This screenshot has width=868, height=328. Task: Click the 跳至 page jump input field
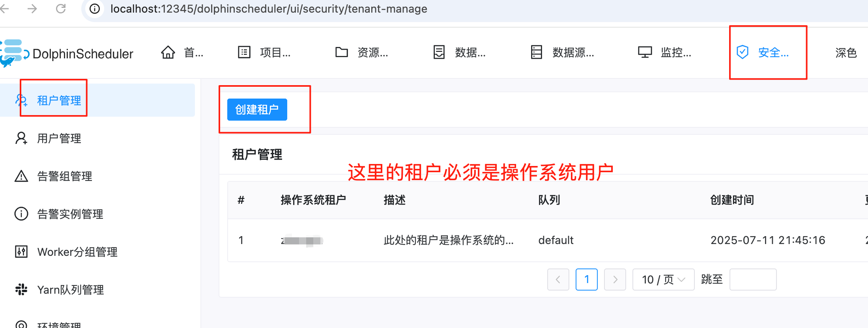point(753,280)
